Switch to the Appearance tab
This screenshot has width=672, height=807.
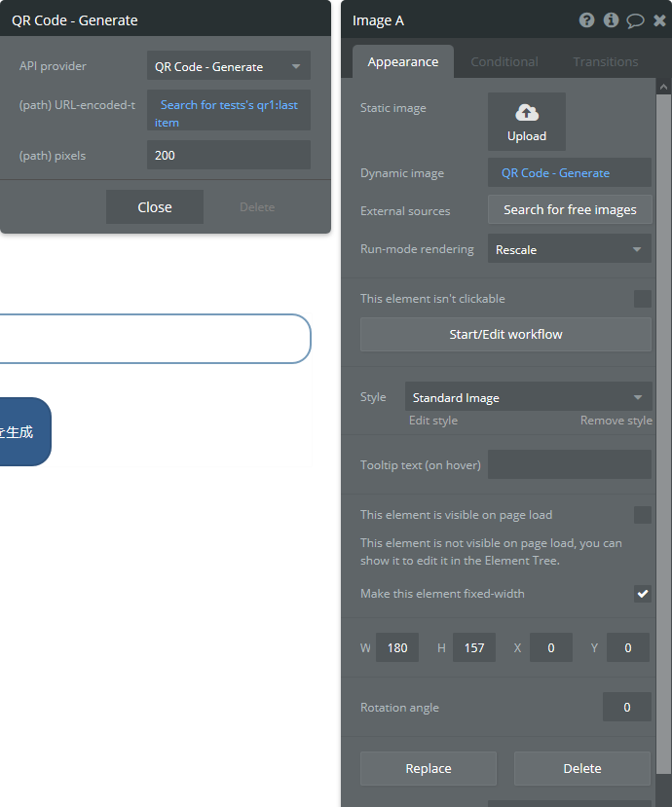click(x=402, y=61)
